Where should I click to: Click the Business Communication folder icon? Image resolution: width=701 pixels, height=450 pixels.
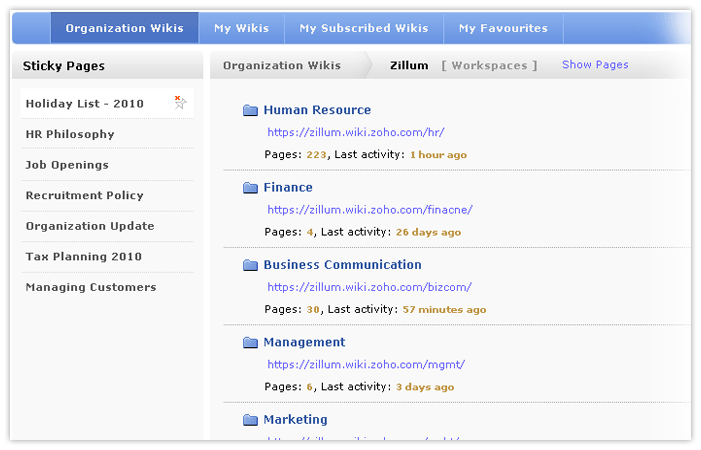(250, 265)
